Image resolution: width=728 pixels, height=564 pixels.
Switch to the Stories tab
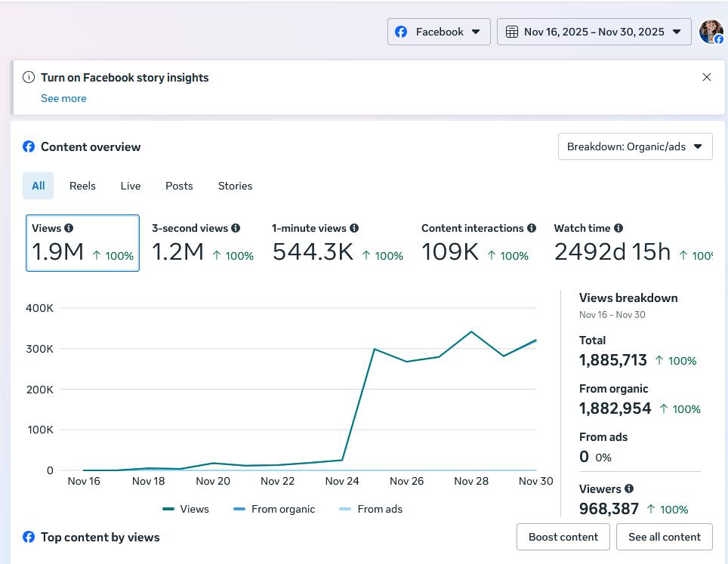pyautogui.click(x=235, y=186)
